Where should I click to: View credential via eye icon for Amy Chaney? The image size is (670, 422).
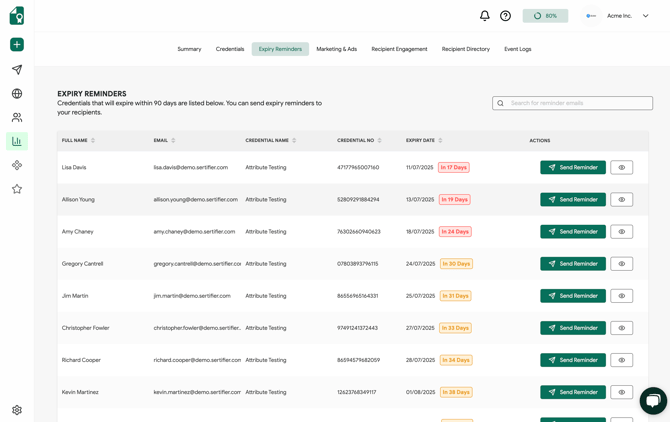tap(621, 232)
